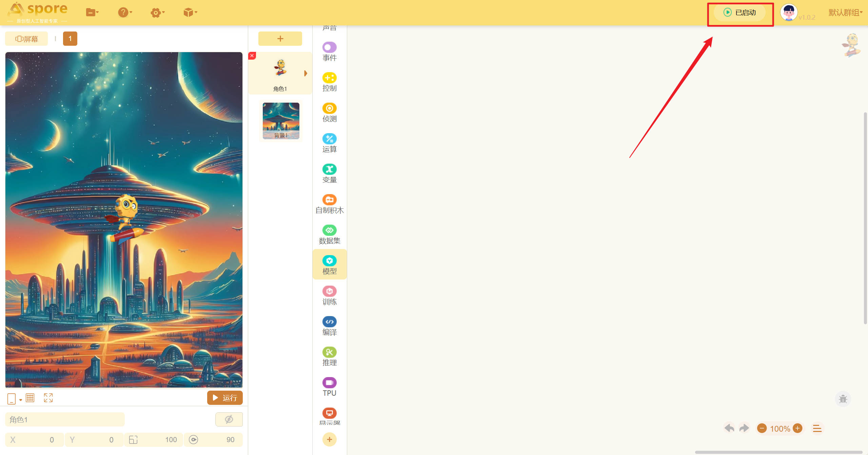Open the debug bug icon
This screenshot has height=455, width=868.
point(843,399)
